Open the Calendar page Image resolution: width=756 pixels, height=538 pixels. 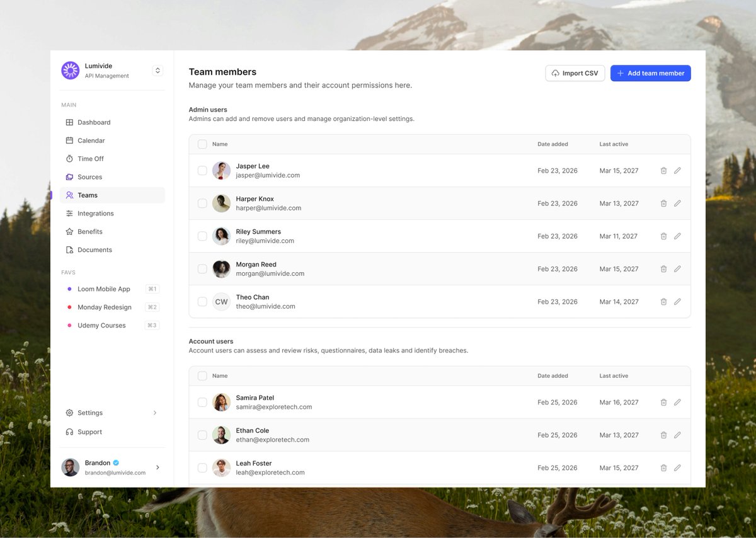coord(112,140)
